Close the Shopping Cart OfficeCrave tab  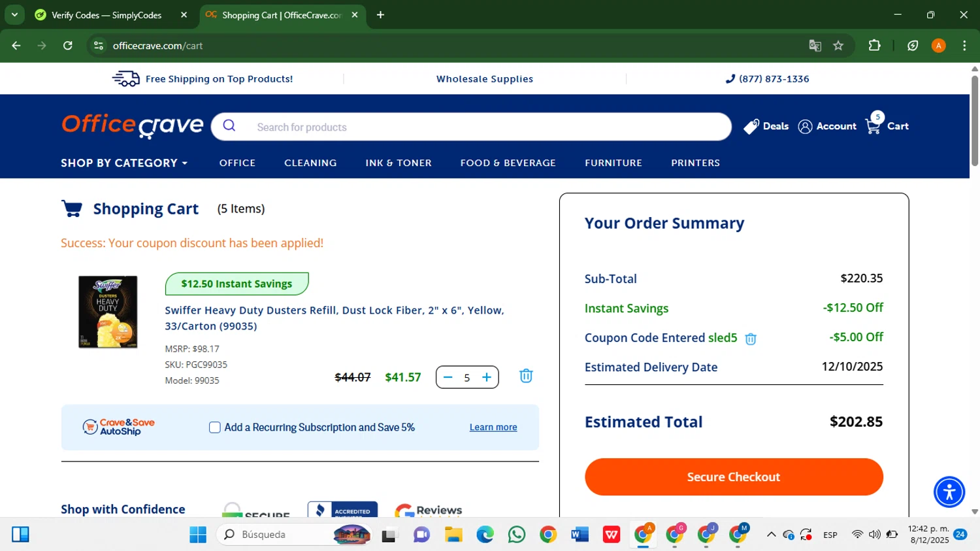click(355, 14)
